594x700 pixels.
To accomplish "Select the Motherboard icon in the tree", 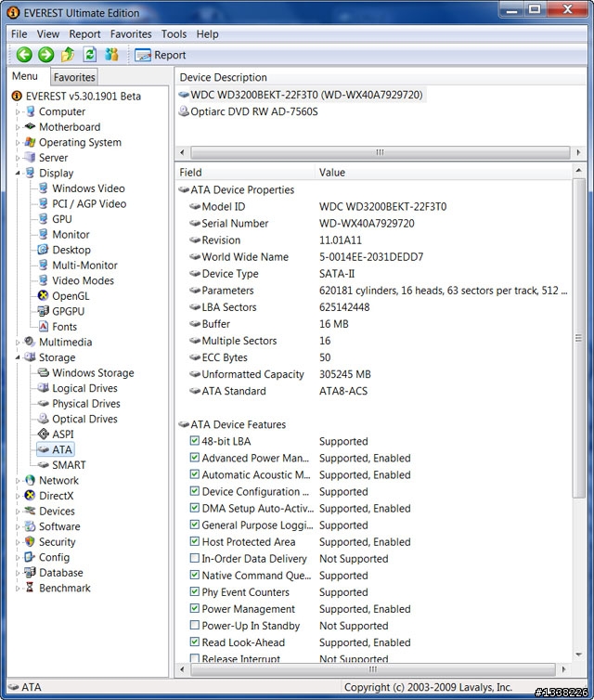I will (30, 126).
